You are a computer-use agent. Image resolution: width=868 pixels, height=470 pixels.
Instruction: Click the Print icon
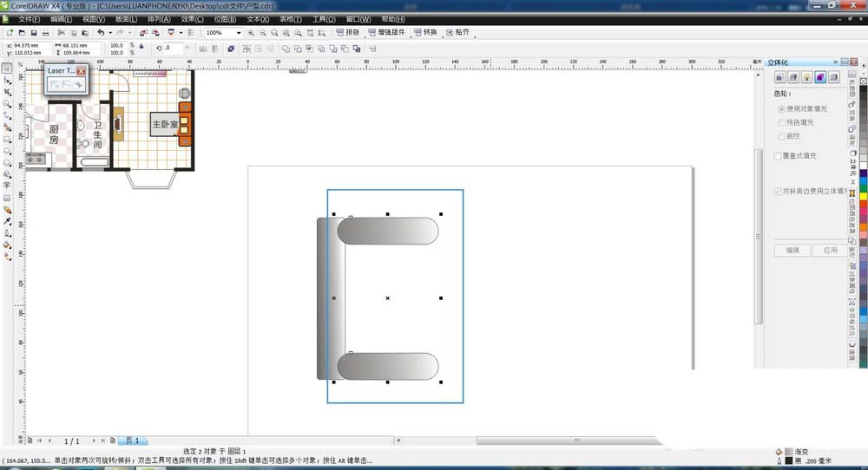point(45,33)
